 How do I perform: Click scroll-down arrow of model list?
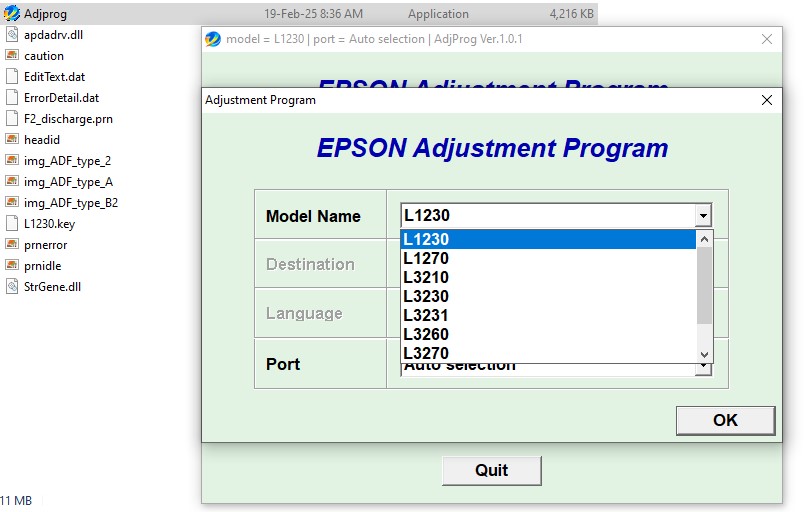click(704, 355)
